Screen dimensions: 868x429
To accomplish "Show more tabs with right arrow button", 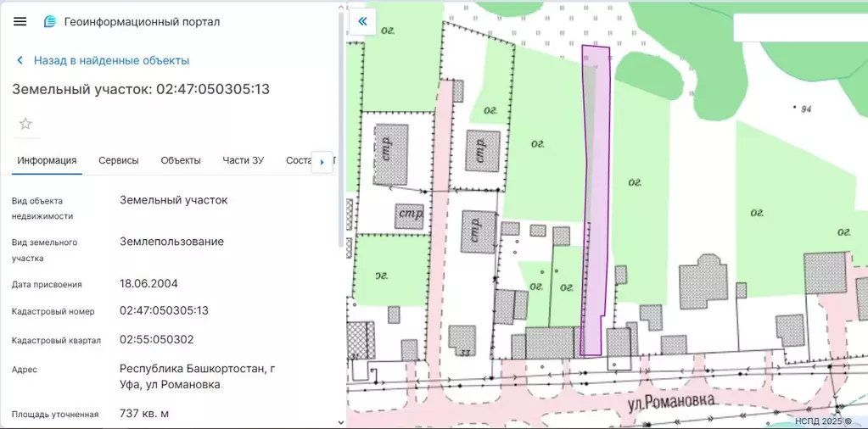I will tap(322, 162).
